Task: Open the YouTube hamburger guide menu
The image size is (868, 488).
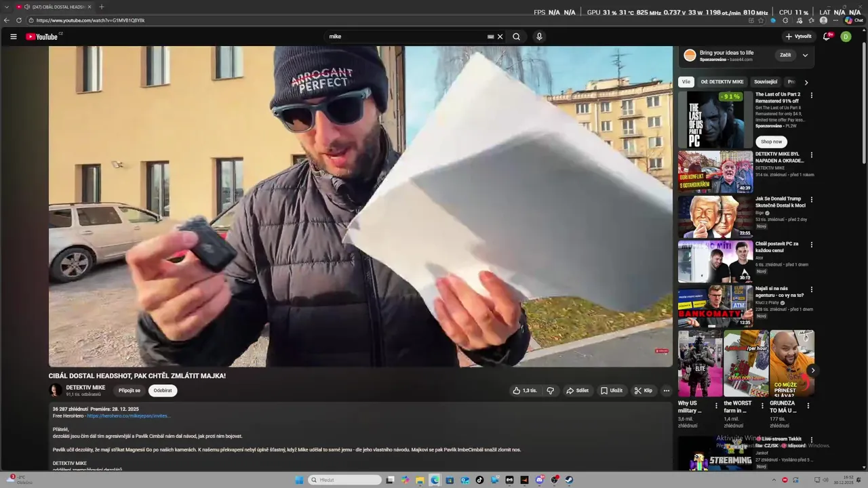Action: click(x=14, y=37)
